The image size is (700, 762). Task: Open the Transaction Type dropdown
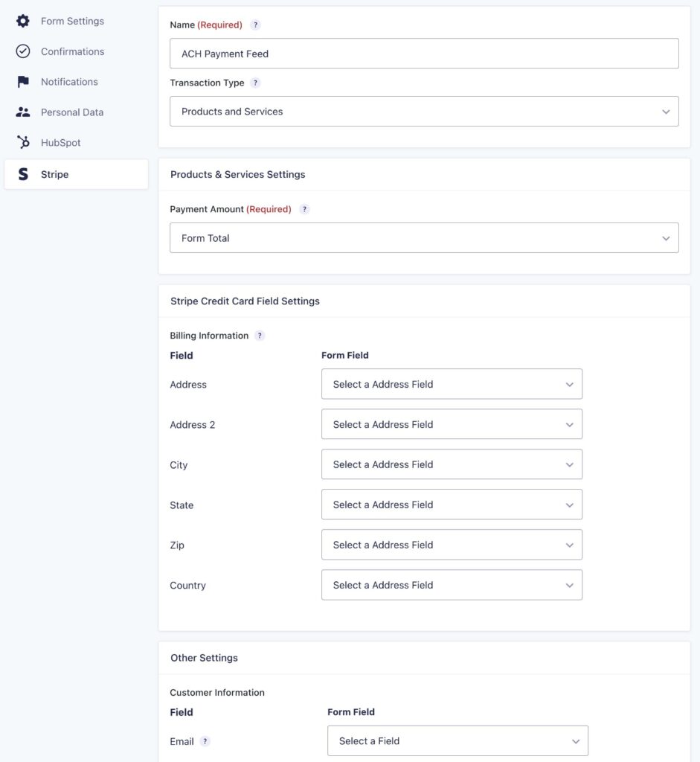(424, 111)
